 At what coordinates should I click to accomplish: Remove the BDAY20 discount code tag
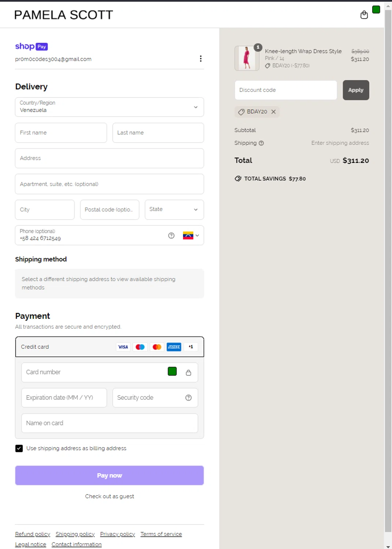(273, 112)
